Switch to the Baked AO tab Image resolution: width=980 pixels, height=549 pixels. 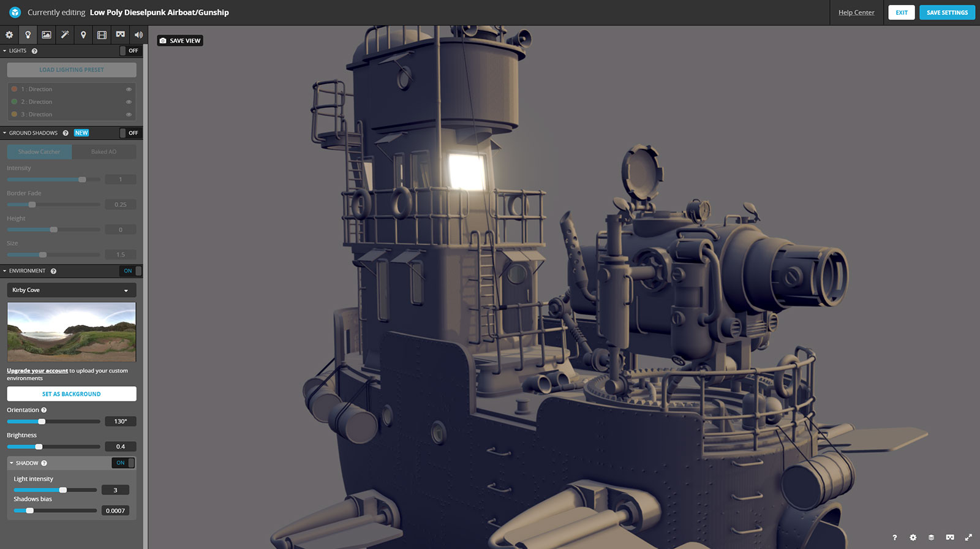point(104,152)
